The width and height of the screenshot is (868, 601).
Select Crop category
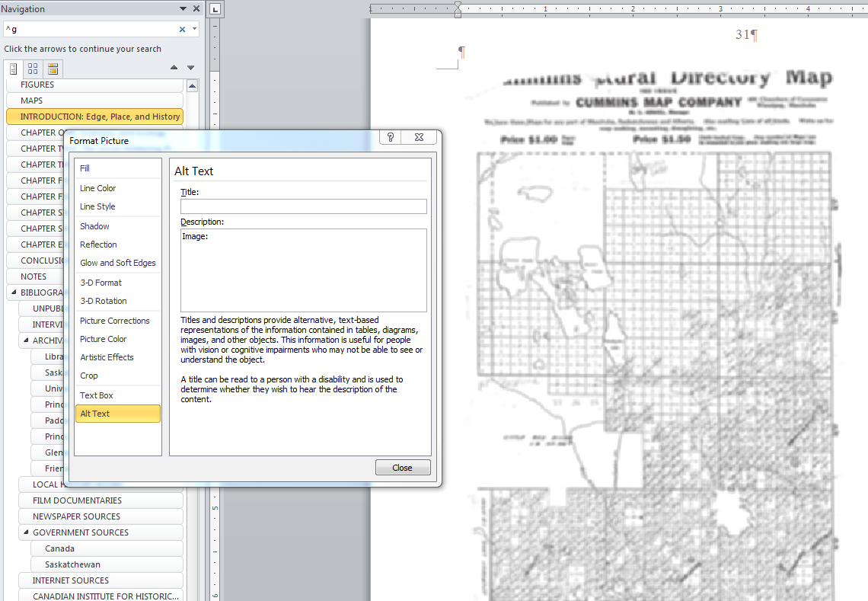coord(118,376)
